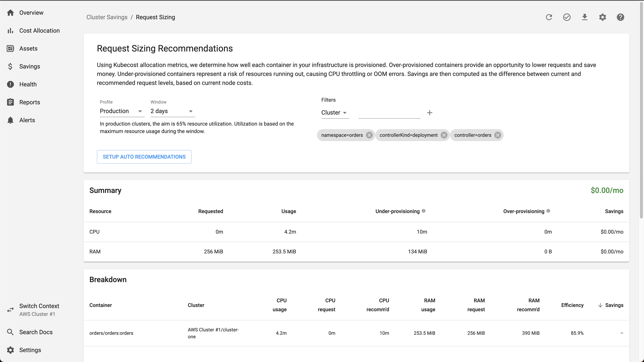This screenshot has height=362, width=644.
Task: Open the Savings sidebar item
Action: 29,66
